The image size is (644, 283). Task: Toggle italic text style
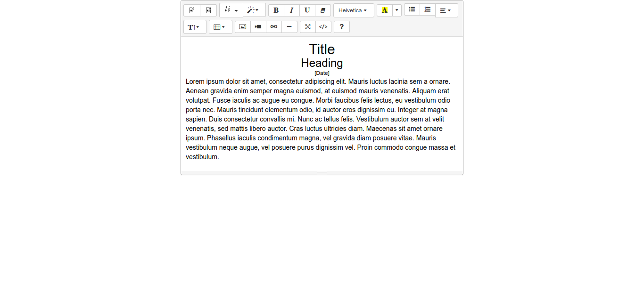click(x=292, y=10)
